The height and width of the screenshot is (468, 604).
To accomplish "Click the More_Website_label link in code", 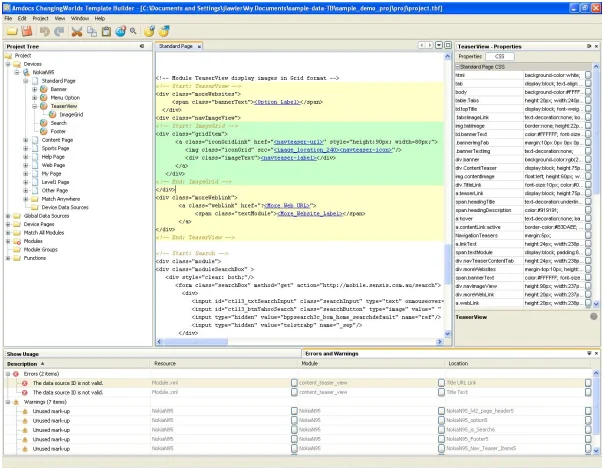I will click(x=310, y=213).
